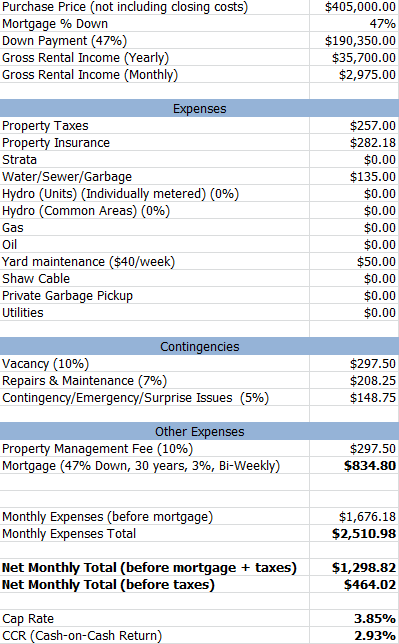Select the Yard maintenance $50.00 value
Screen dimensions: 399x644
(x=354, y=262)
